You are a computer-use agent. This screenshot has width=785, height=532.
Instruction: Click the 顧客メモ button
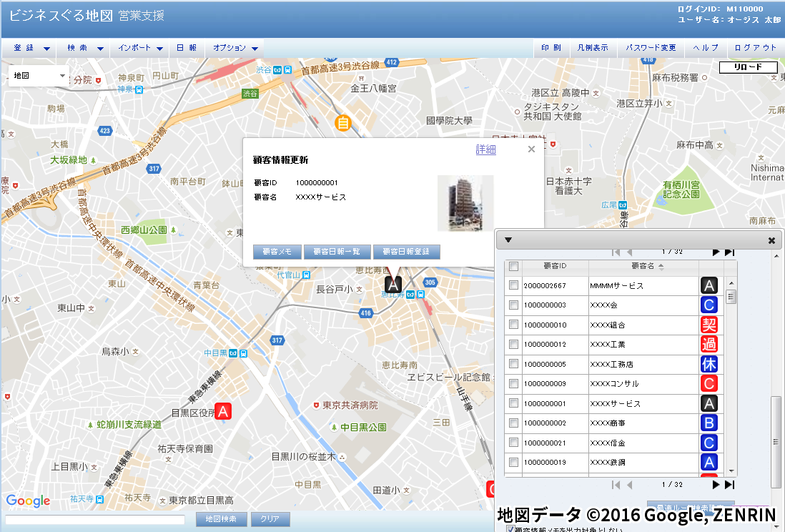click(x=277, y=252)
